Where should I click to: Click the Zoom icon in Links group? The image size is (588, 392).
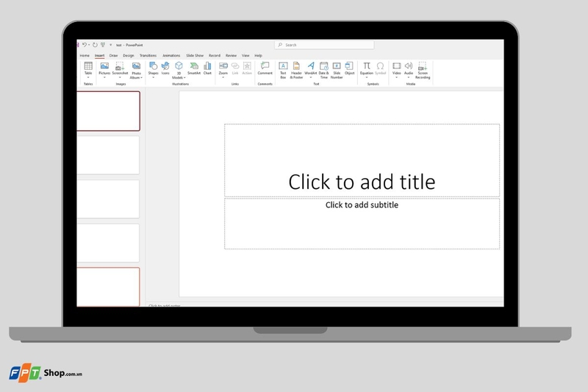[x=223, y=65]
